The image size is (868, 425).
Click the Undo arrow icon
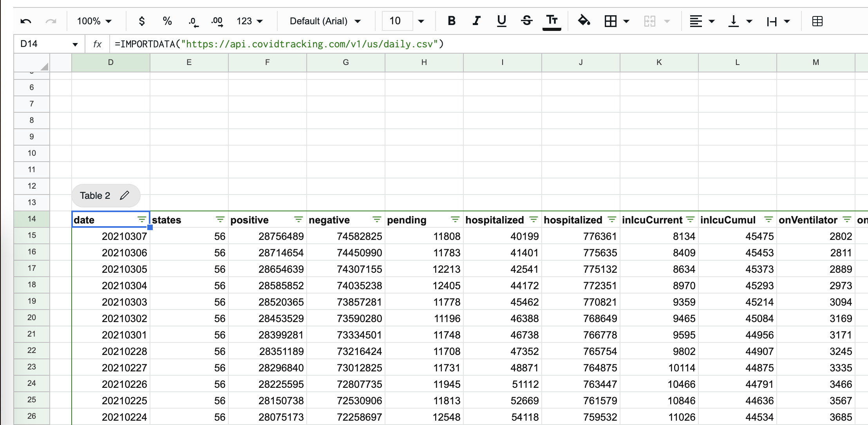[26, 21]
